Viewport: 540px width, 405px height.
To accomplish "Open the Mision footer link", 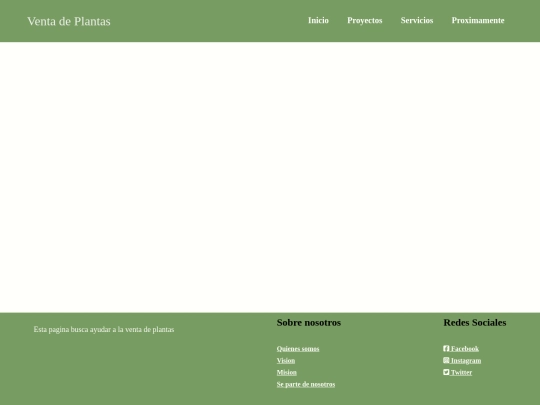I will pyautogui.click(x=287, y=372).
